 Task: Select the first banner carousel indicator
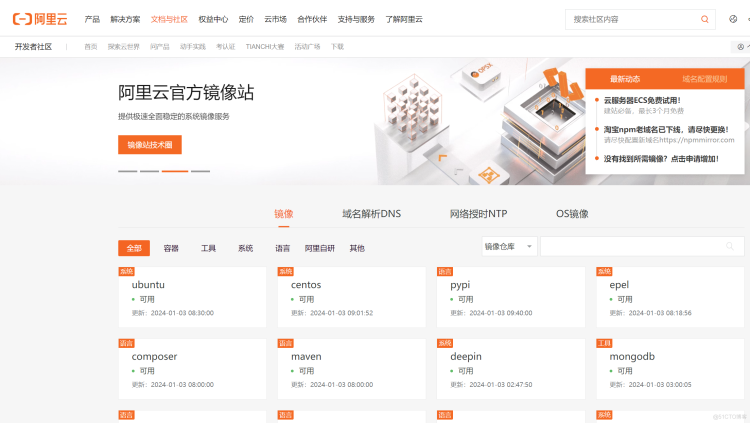coord(128,171)
